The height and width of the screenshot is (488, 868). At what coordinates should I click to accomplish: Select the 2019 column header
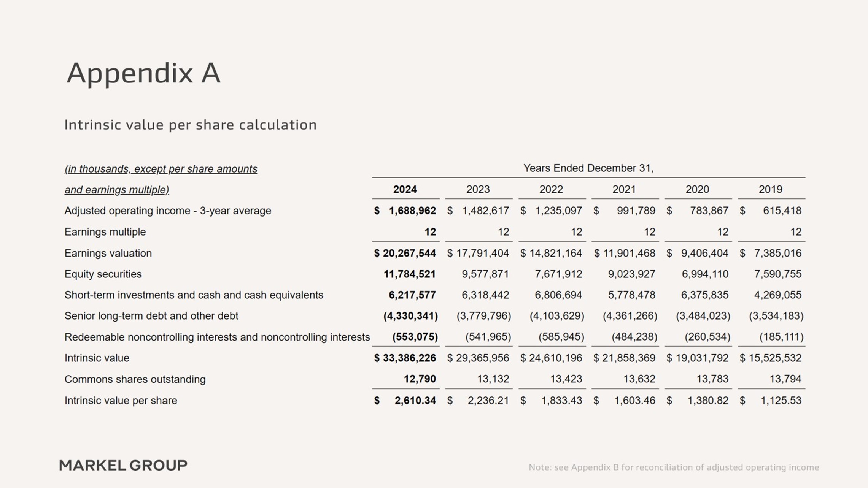click(x=770, y=189)
